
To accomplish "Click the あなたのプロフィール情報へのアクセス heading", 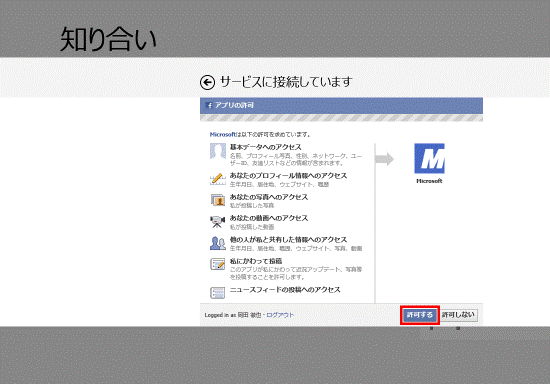I will [x=288, y=176].
